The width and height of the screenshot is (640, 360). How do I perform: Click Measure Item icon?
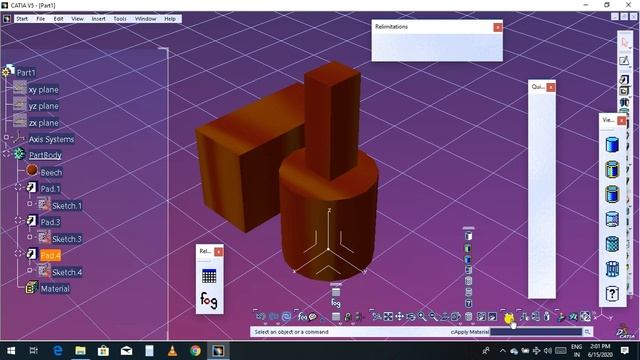(536, 316)
